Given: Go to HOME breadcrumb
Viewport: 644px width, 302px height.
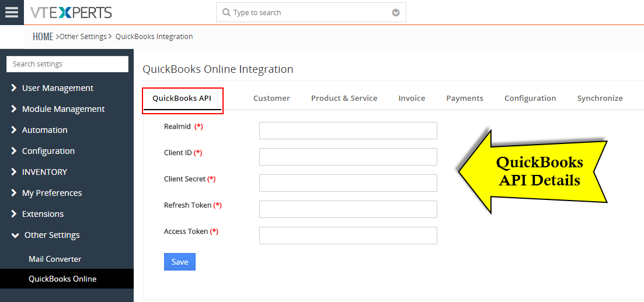Looking at the screenshot, I should 43,37.
